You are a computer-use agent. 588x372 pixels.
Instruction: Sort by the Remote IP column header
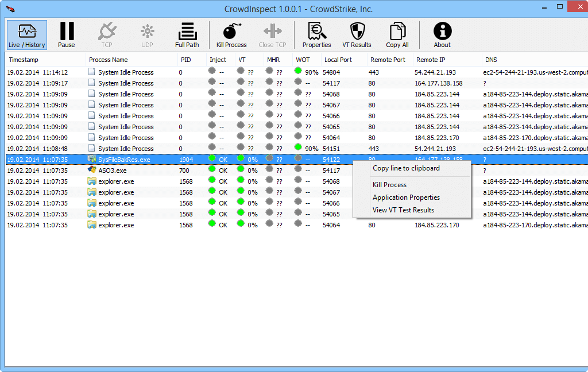[x=447, y=60]
